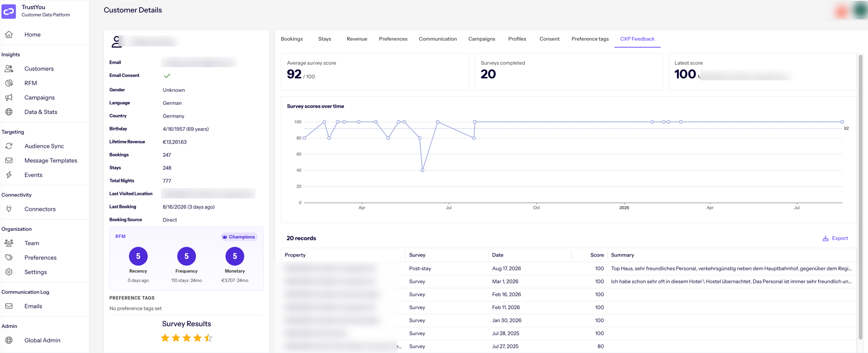Image resolution: width=868 pixels, height=353 pixels.
Task: Open Message Templates in sidebar
Action: tap(51, 161)
